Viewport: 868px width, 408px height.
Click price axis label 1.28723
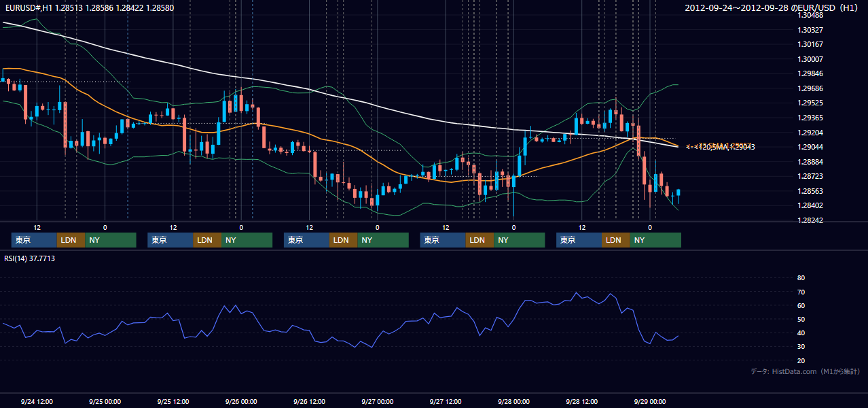tap(810, 177)
